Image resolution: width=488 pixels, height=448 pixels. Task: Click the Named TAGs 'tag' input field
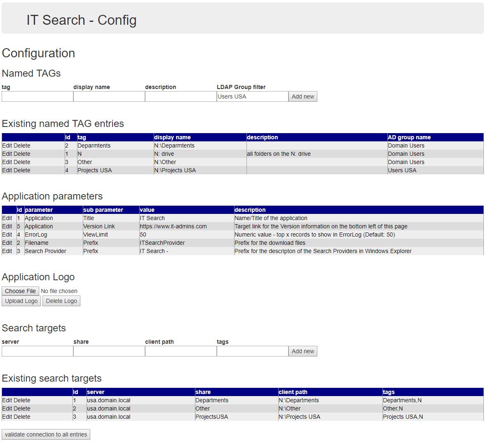click(38, 96)
